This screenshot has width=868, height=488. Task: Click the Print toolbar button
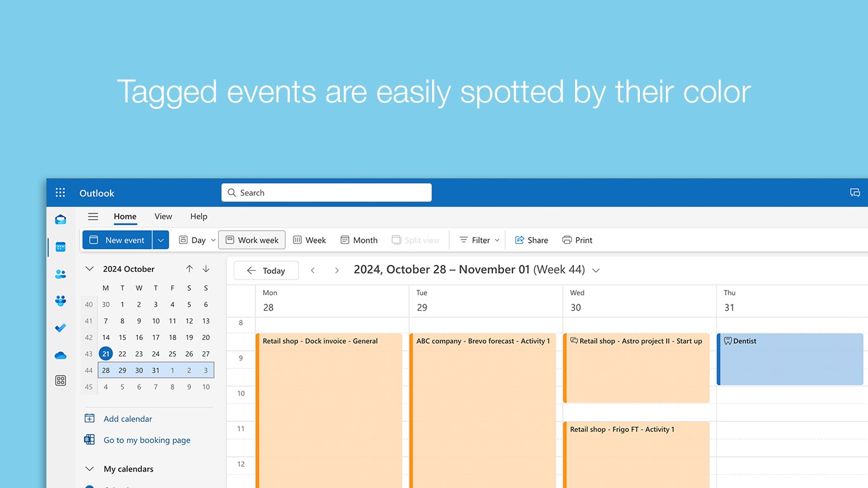(577, 240)
